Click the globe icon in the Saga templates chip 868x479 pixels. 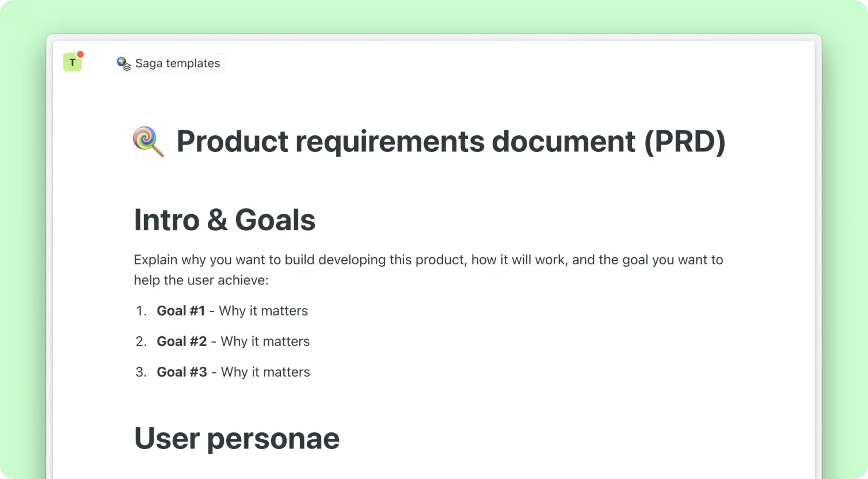121,60
